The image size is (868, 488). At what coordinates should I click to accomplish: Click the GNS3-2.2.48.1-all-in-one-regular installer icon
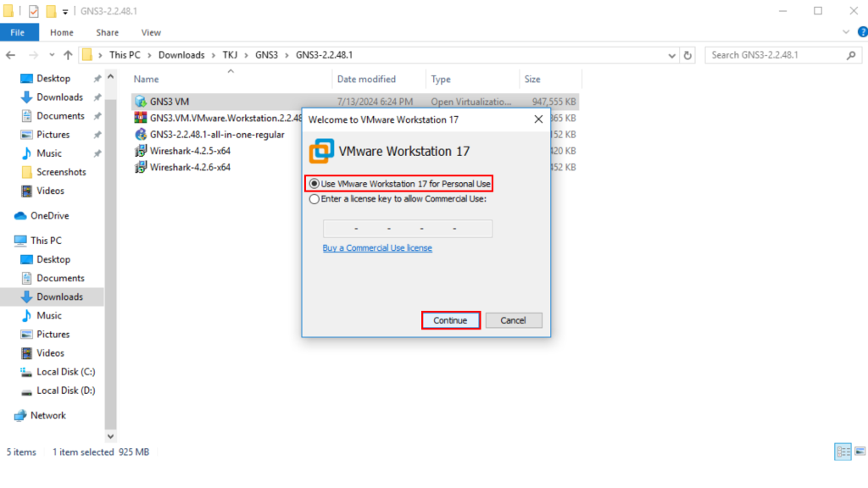(x=141, y=135)
